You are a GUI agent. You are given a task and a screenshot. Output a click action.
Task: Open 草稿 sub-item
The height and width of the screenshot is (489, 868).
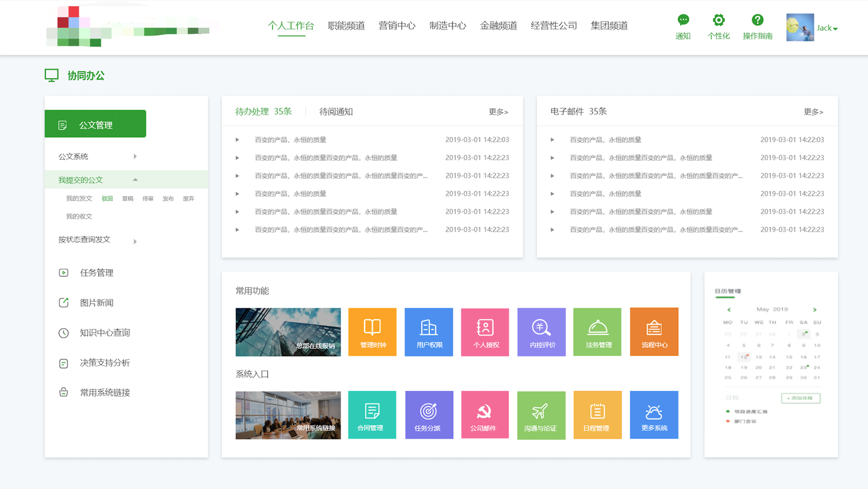(x=128, y=199)
